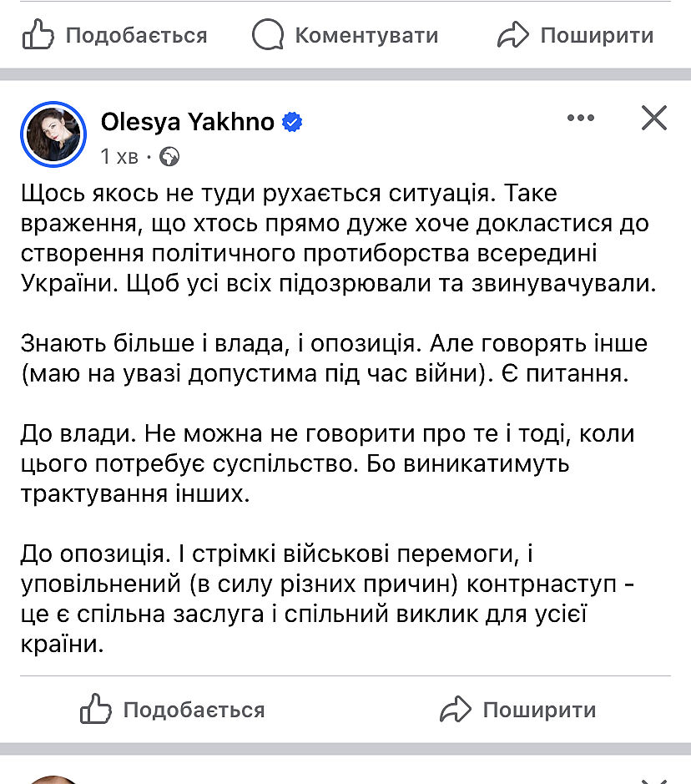
Task: Tap the share arrow icon in the top action bar
Action: click(x=512, y=35)
